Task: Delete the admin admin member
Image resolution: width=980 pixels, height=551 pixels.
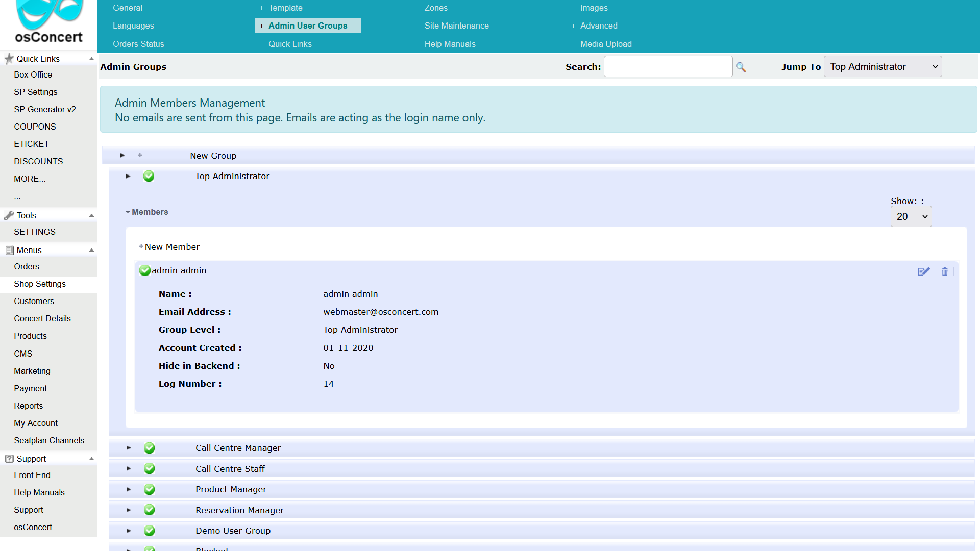Action: 945,271
